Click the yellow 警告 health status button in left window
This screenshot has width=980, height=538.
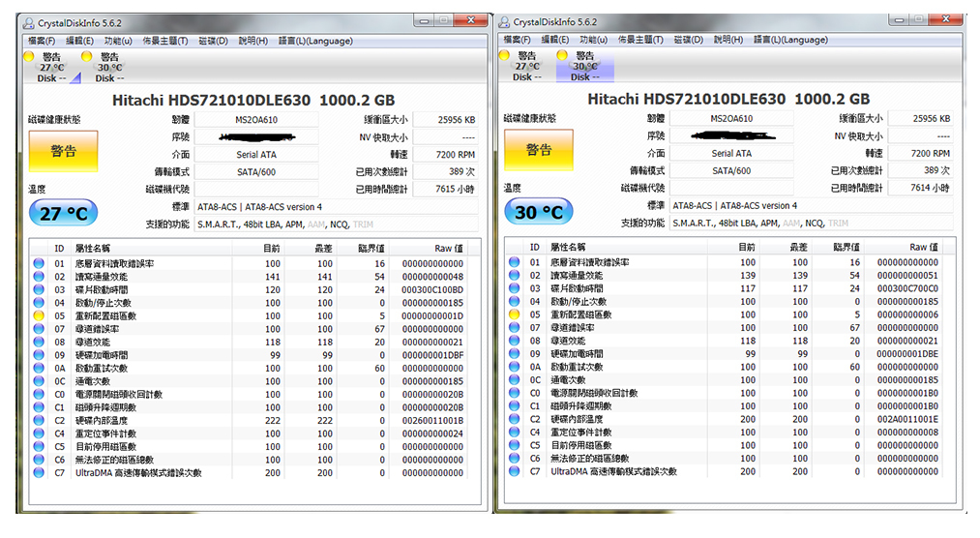pyautogui.click(x=63, y=150)
